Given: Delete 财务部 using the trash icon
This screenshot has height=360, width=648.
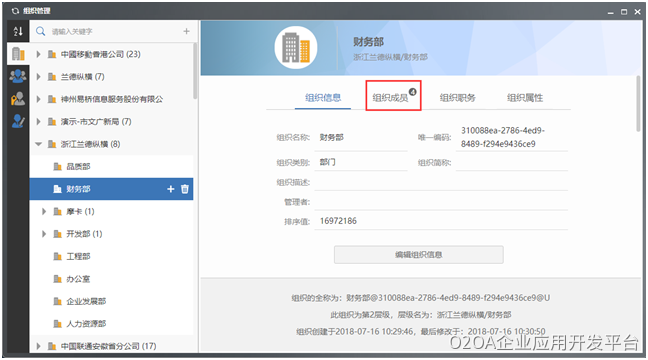Looking at the screenshot, I should [185, 189].
